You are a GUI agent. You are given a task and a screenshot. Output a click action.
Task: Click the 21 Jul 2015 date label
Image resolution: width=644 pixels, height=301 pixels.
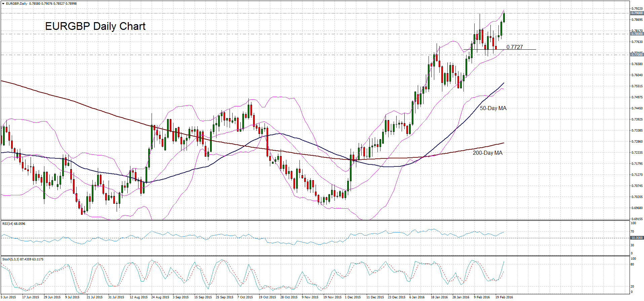point(94,297)
